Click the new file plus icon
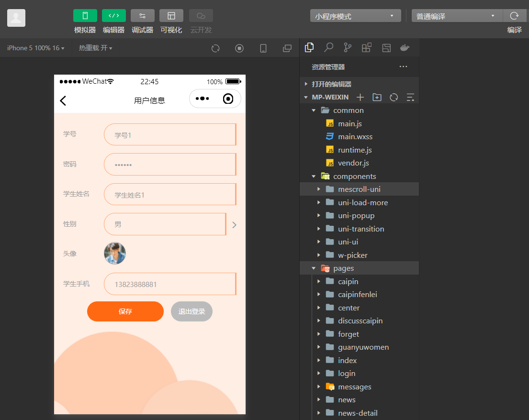 click(x=360, y=98)
